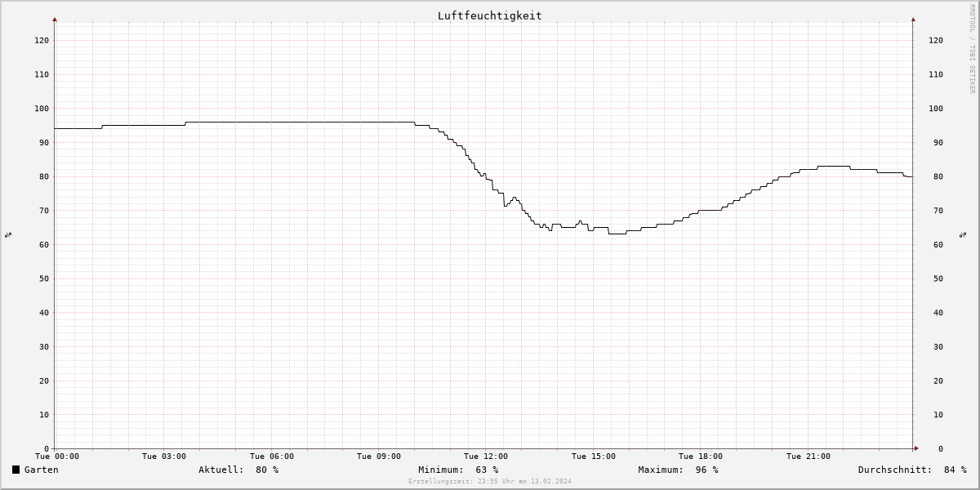Select the chart title Luftfeuchtigkeit
The image size is (980, 490).
[x=489, y=16]
